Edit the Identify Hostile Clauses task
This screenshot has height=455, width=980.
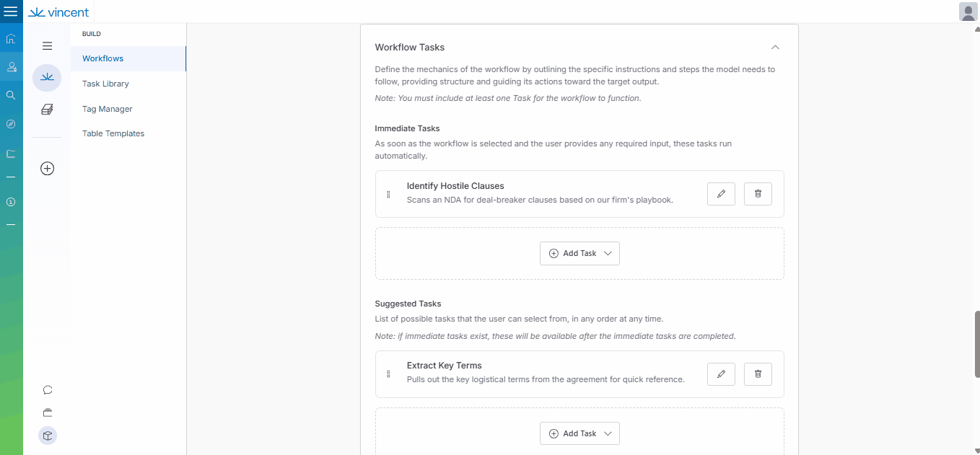pos(721,194)
